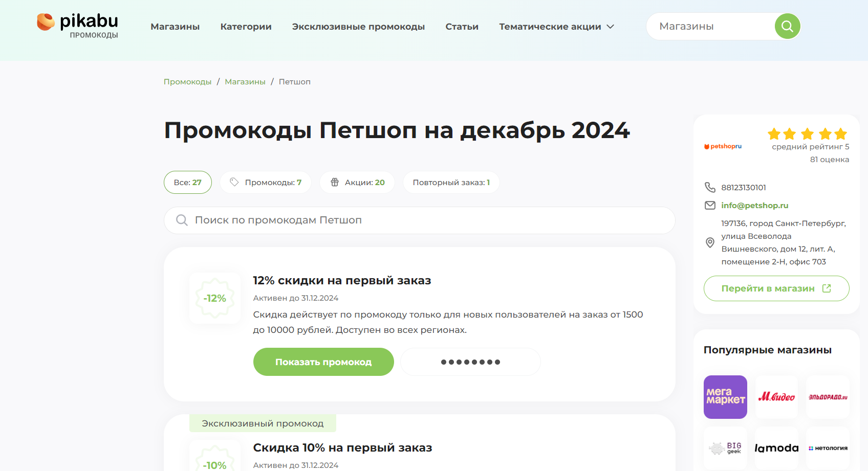The height and width of the screenshot is (471, 868).
Task: Focus the Поиск по промокодам Петшоп field
Action: click(x=420, y=220)
